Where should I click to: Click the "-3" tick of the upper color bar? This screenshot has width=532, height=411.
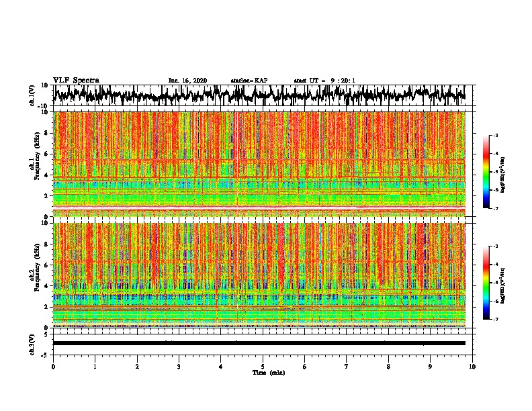pyautogui.click(x=495, y=135)
